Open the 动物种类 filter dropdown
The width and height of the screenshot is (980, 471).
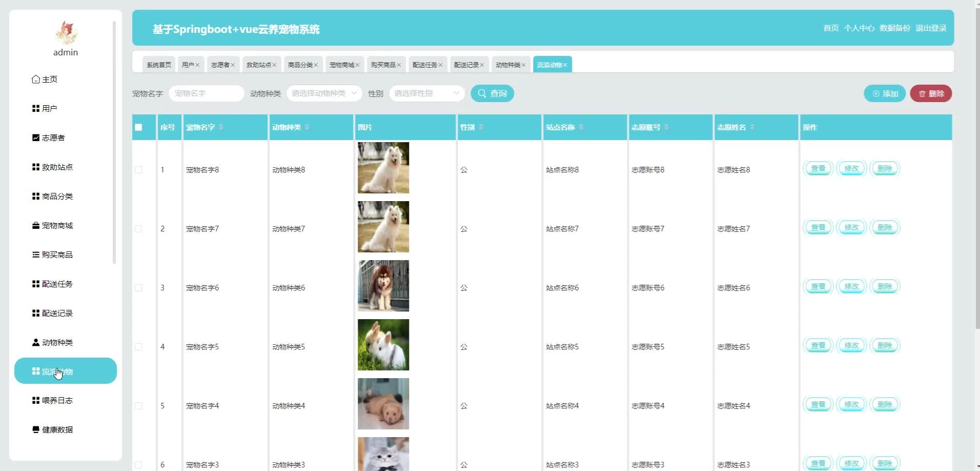[x=324, y=93]
